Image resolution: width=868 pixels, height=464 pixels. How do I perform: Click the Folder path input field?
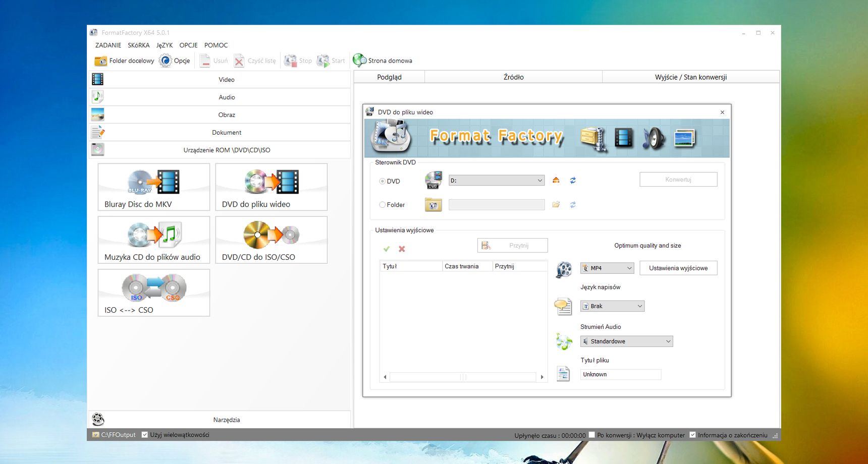[x=497, y=204]
